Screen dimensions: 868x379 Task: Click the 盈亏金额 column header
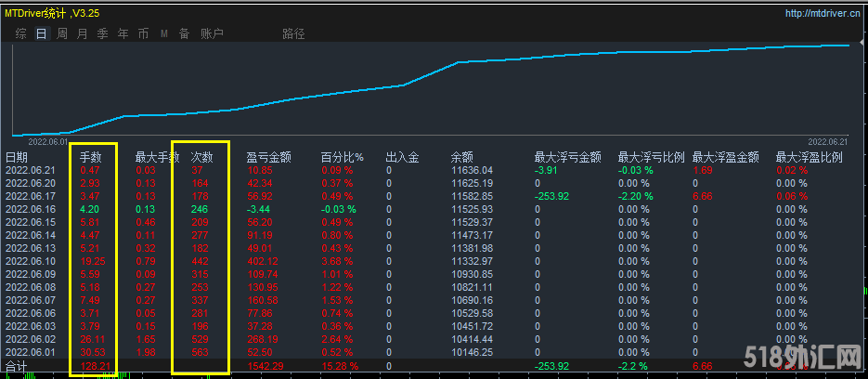click(269, 158)
